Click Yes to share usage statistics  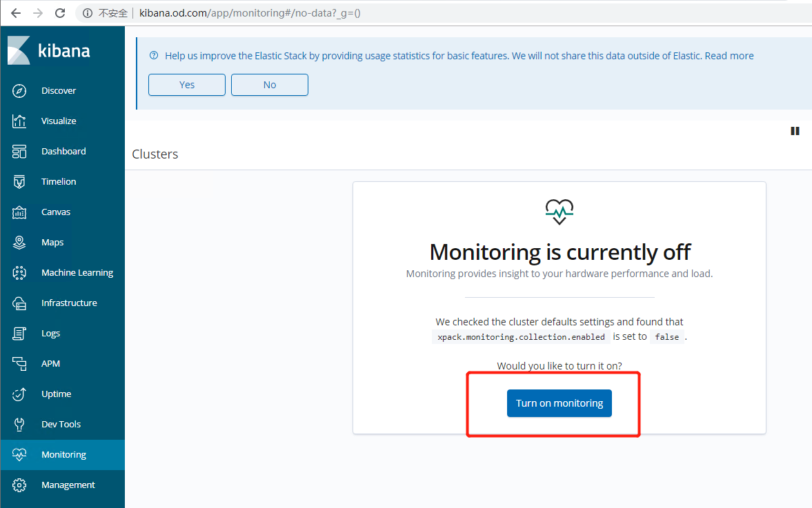click(x=187, y=85)
